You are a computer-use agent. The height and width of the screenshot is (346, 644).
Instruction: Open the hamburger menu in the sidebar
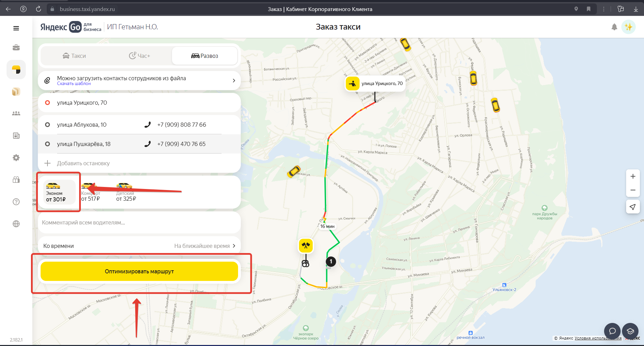(x=16, y=28)
